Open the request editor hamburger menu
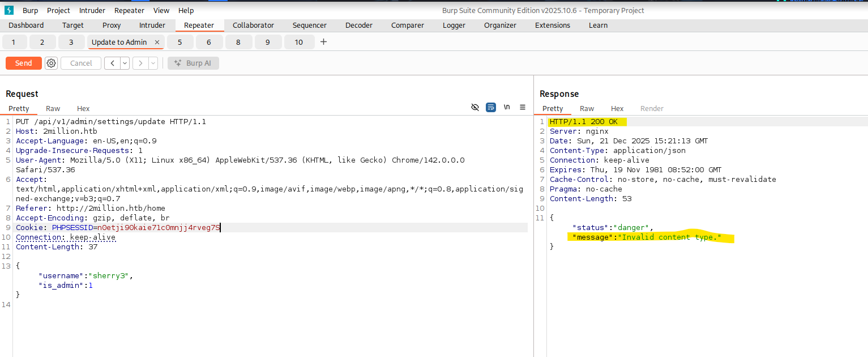 tap(523, 107)
